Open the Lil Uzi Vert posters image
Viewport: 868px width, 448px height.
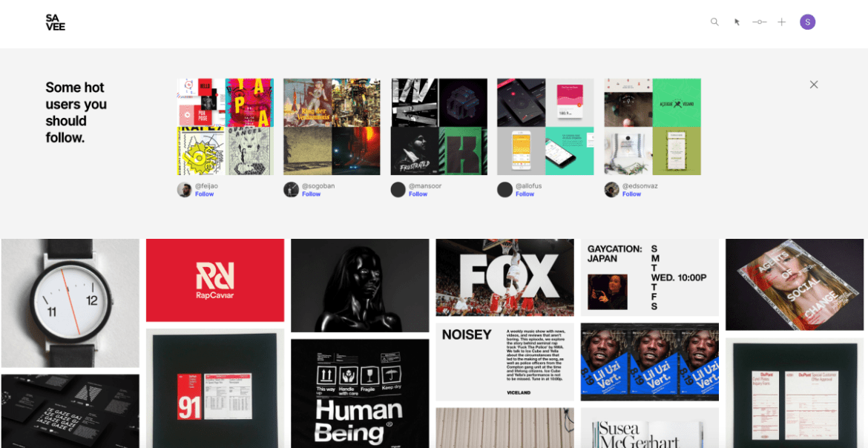click(x=650, y=362)
